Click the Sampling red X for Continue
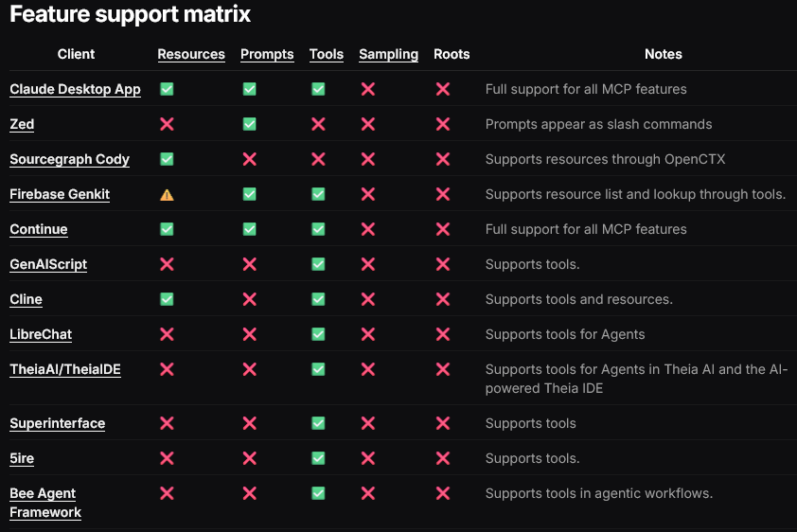 pos(368,229)
